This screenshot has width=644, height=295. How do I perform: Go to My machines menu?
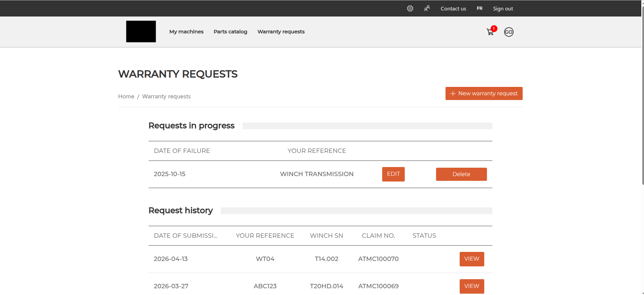[x=186, y=31]
